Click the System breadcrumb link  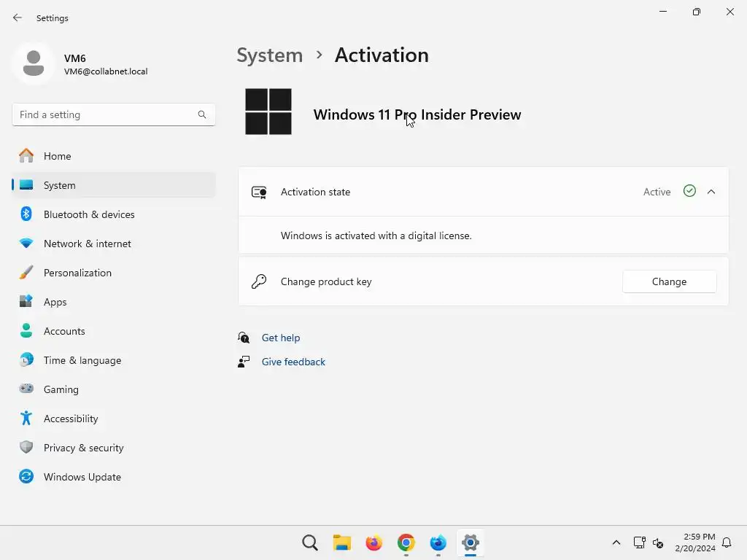pyautogui.click(x=269, y=55)
